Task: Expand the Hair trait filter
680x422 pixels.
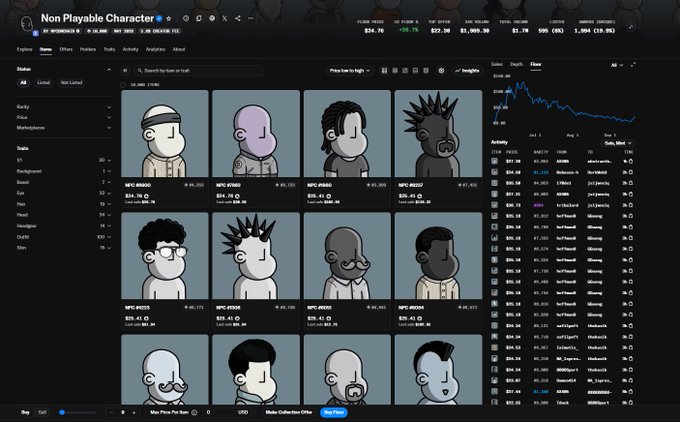Action: [63, 204]
